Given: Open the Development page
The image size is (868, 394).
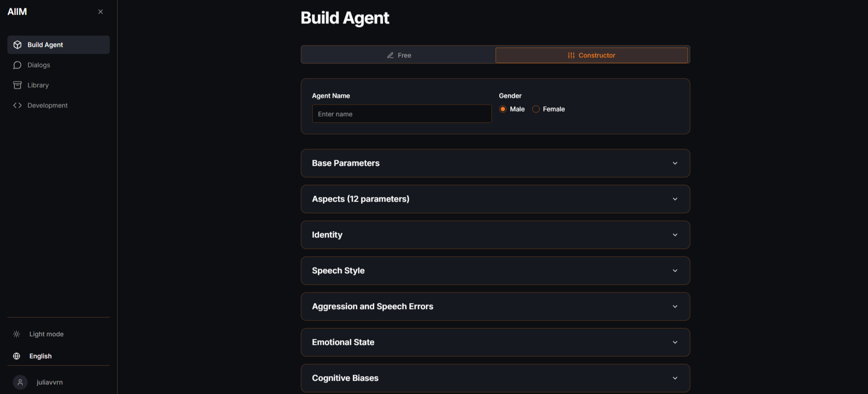Looking at the screenshot, I should pos(58,105).
